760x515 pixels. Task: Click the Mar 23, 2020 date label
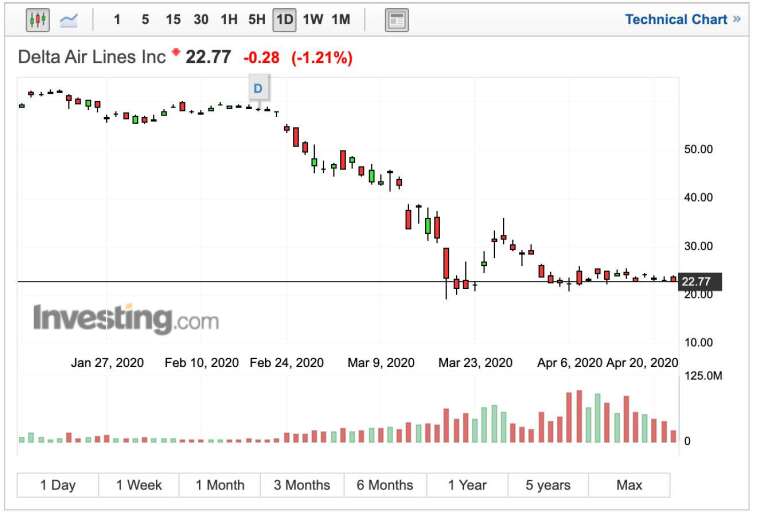pos(475,363)
